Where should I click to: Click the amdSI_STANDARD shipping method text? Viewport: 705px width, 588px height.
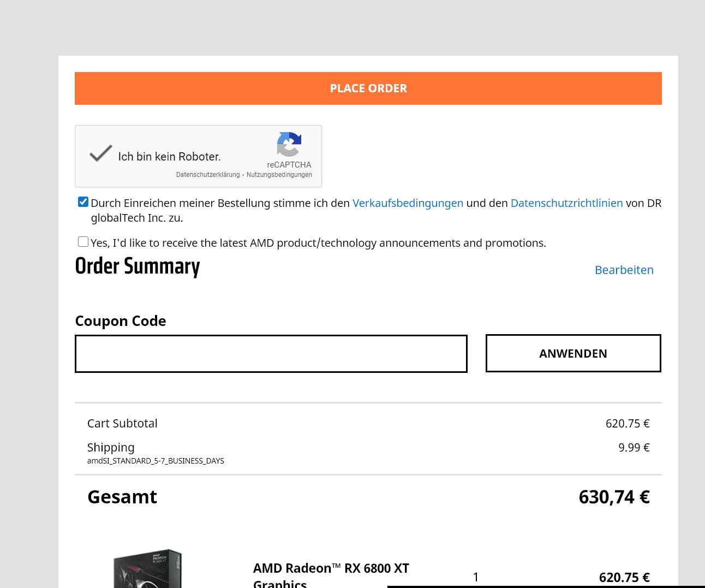click(156, 461)
